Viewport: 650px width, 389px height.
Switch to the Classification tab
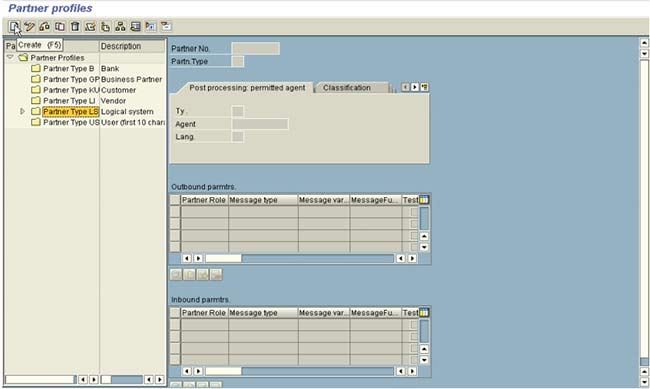[x=347, y=88]
